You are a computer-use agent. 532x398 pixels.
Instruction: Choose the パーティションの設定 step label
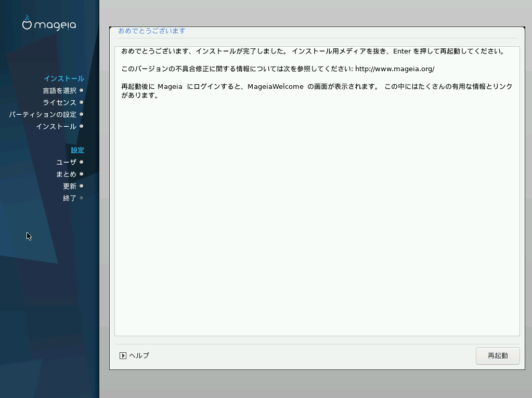43,115
